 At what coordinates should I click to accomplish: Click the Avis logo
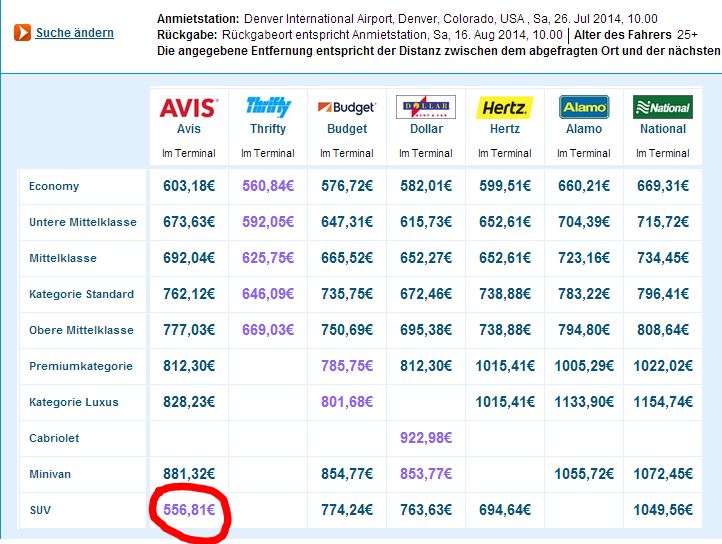(x=188, y=106)
